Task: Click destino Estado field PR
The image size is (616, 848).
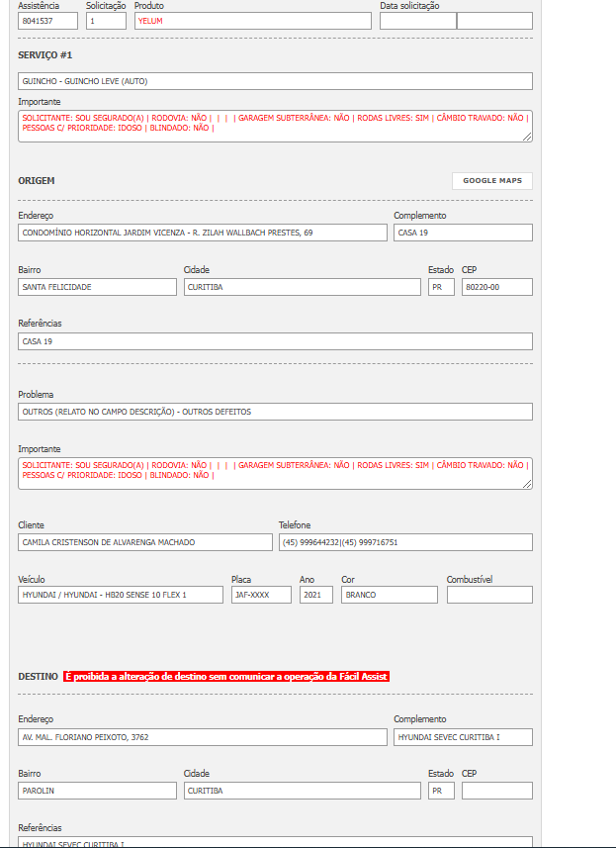Action: tap(441, 791)
